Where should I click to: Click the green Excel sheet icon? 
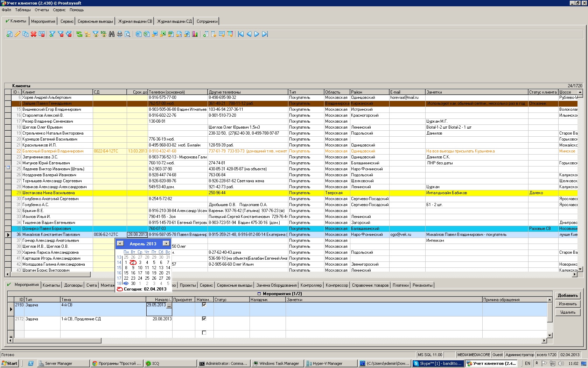(x=146, y=34)
